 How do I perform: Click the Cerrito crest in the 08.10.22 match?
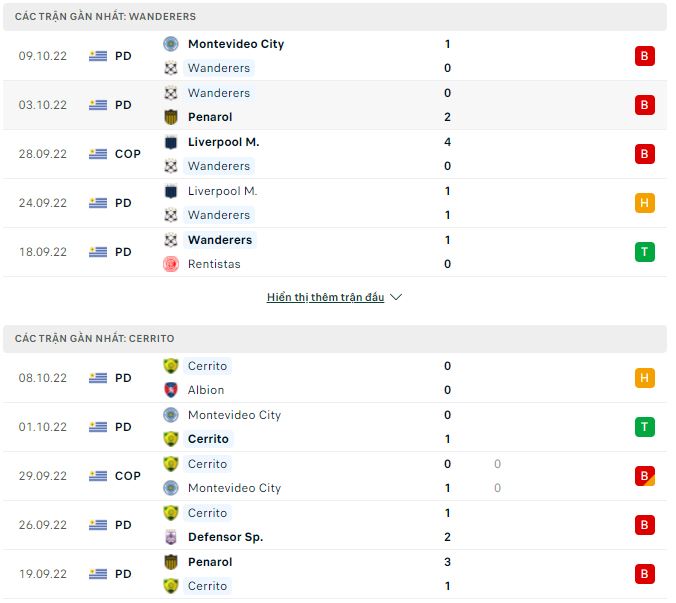[171, 366]
